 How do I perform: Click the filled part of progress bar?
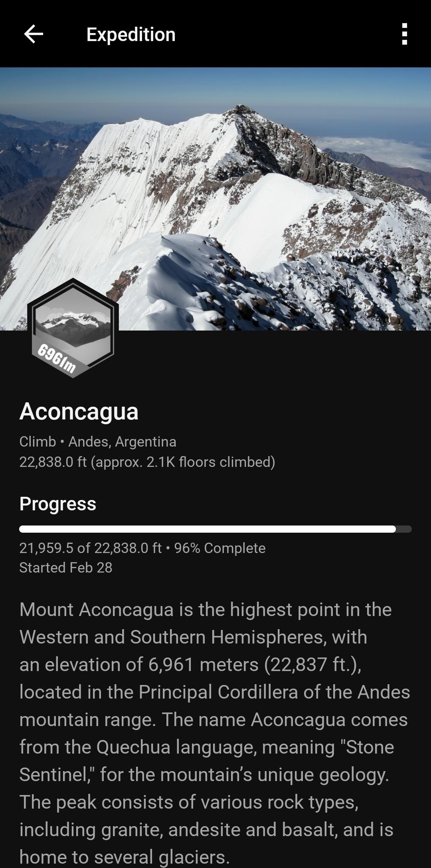coord(208,529)
